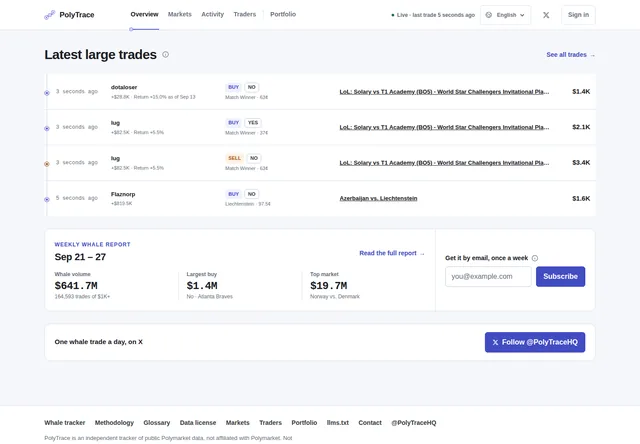
Task: Click the PolyTrace logo icon
Action: click(x=49, y=15)
